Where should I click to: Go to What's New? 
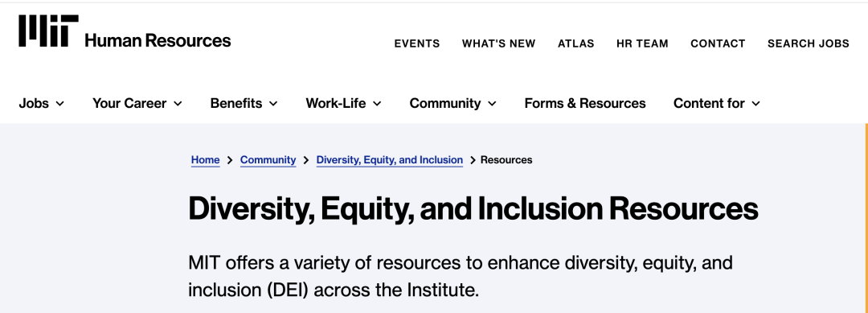pos(499,43)
